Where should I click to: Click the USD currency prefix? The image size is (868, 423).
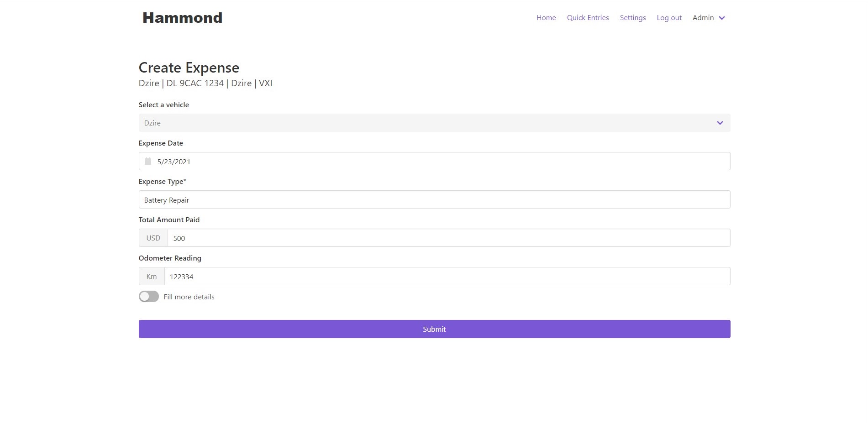pyautogui.click(x=153, y=238)
